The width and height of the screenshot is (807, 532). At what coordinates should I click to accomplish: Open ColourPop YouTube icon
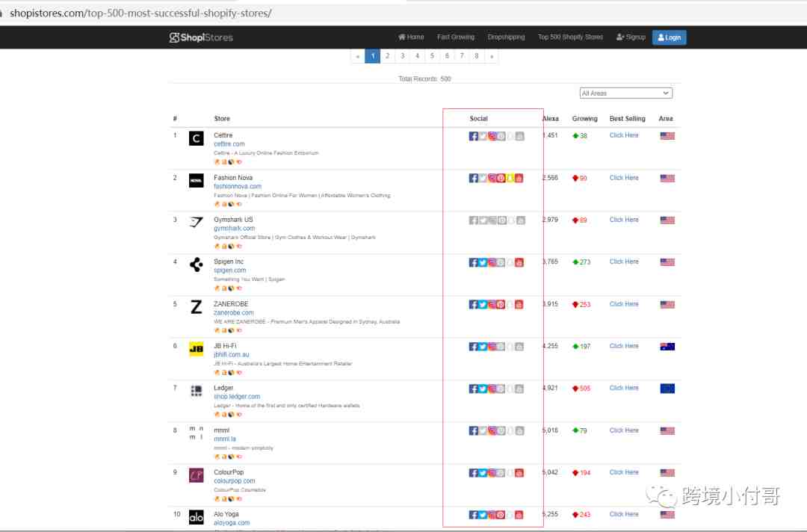click(519, 473)
